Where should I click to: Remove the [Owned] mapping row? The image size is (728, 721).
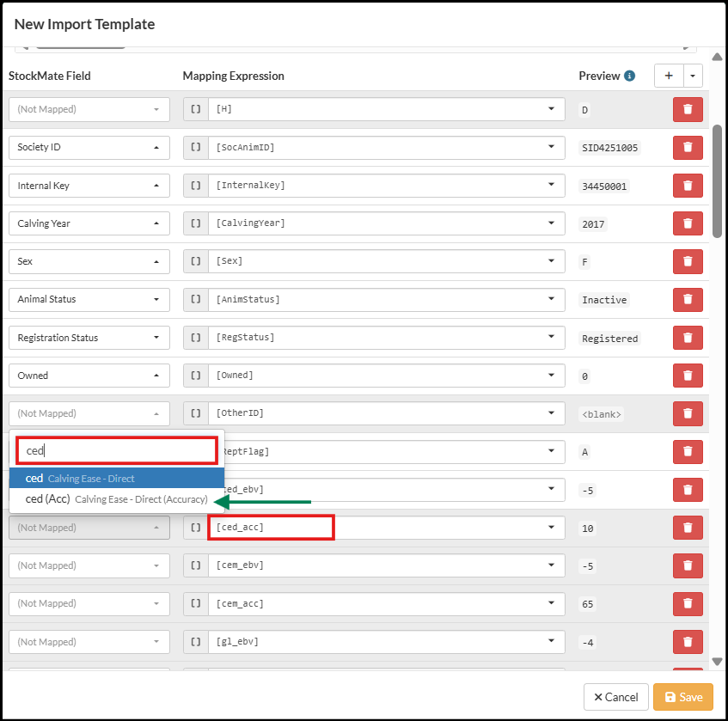(687, 376)
